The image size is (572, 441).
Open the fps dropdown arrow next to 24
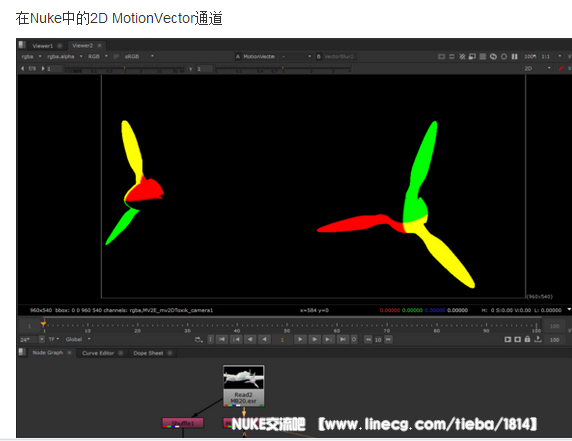[42, 340]
